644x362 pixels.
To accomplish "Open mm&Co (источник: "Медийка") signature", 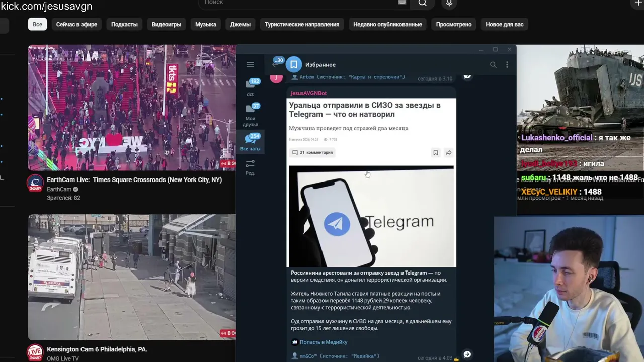I will click(340, 356).
